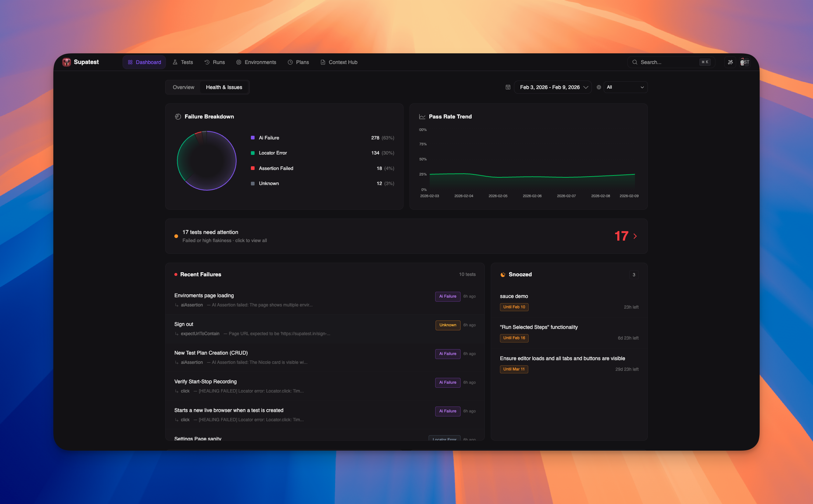This screenshot has width=813, height=504.
Task: Click the calendar icon beside date range
Action: coord(508,87)
